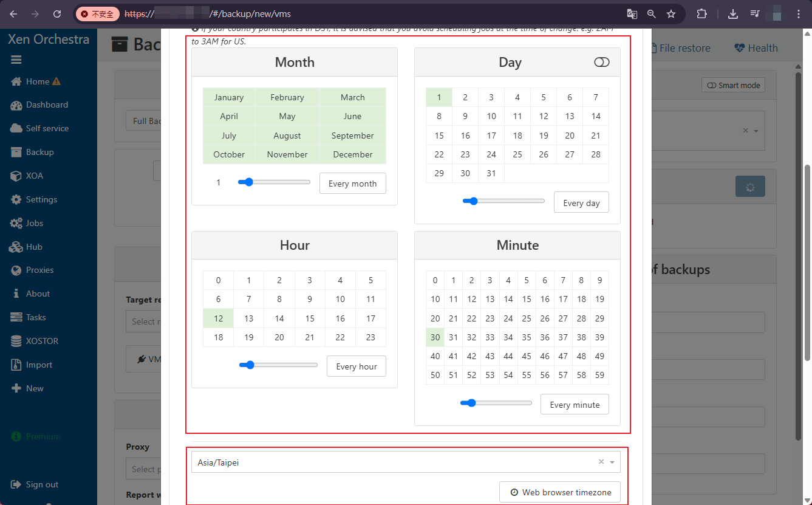The height and width of the screenshot is (505, 812).
Task: Open XOSTOR in the sidebar
Action: click(35, 341)
